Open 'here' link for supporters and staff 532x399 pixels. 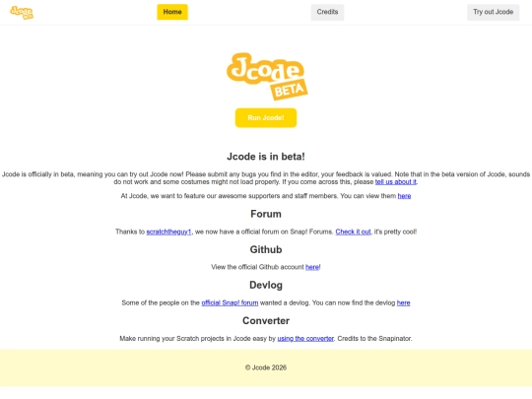pos(404,196)
